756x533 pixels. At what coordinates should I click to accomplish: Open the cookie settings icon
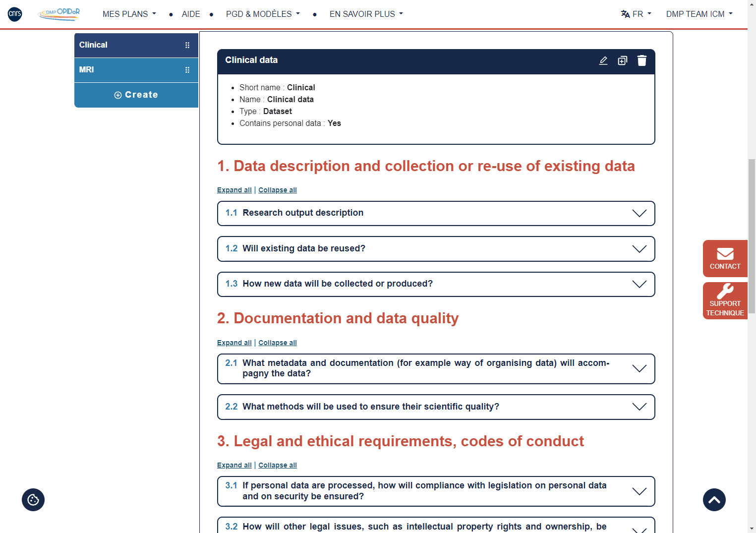(x=33, y=500)
